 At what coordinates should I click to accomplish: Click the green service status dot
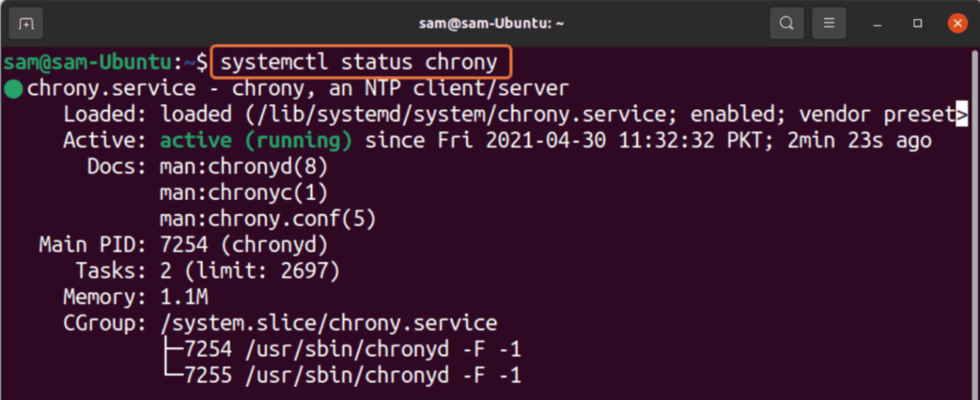(13, 89)
